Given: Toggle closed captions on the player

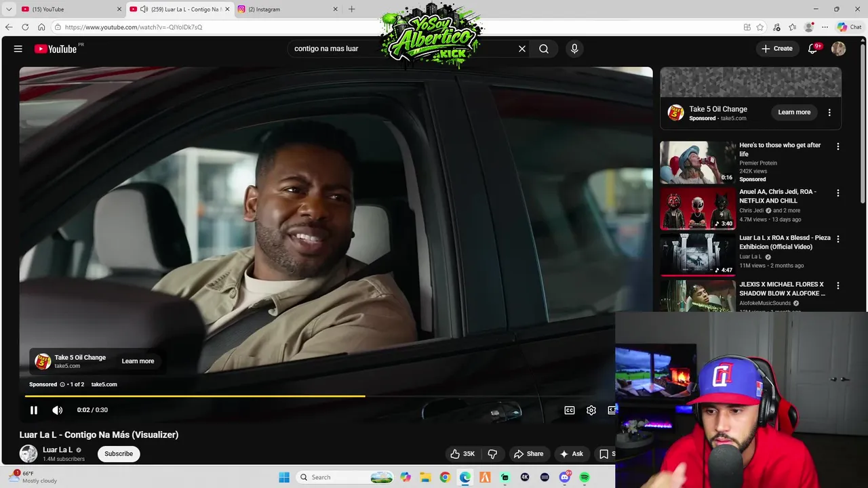Looking at the screenshot, I should click(570, 410).
